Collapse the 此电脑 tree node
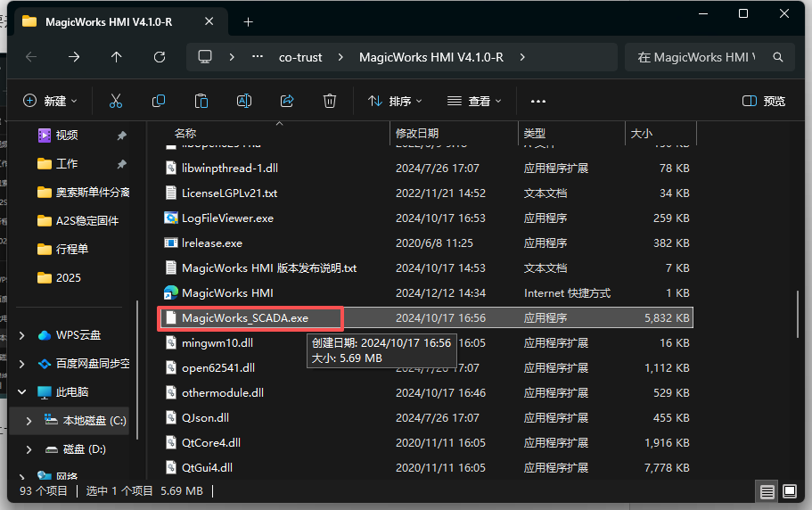This screenshot has height=510, width=812. (21, 392)
